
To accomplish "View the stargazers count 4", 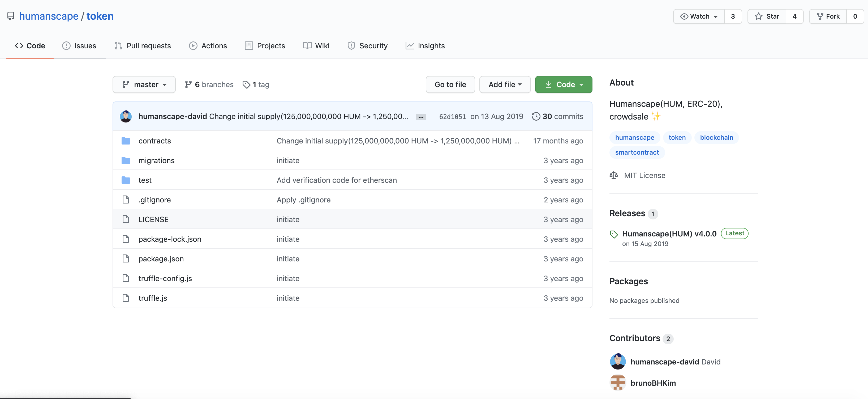I will tap(794, 16).
